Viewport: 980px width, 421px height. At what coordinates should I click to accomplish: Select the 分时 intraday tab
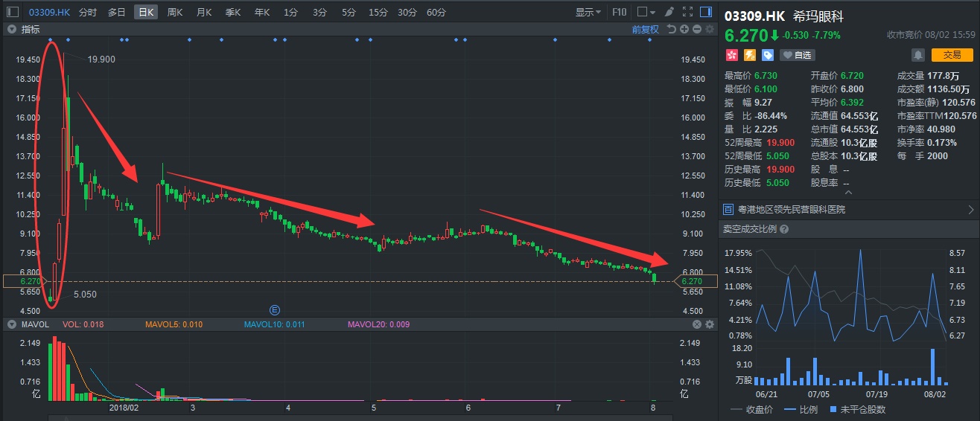(87, 12)
